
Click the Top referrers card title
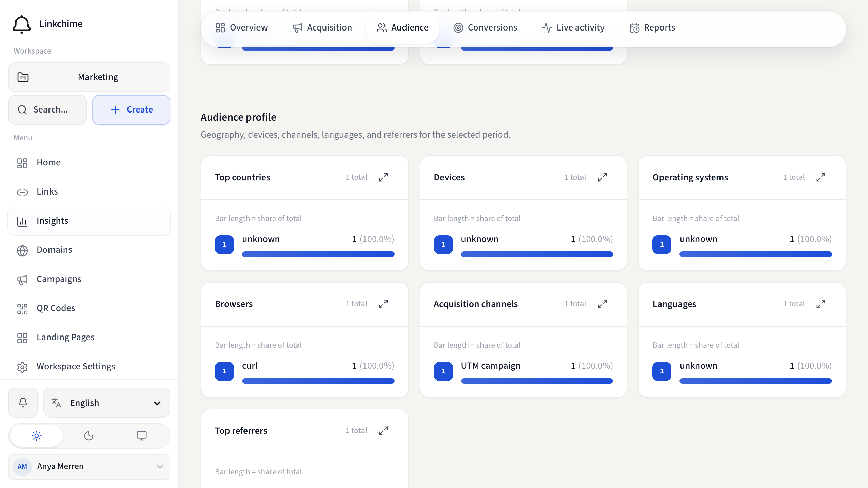[x=241, y=431]
